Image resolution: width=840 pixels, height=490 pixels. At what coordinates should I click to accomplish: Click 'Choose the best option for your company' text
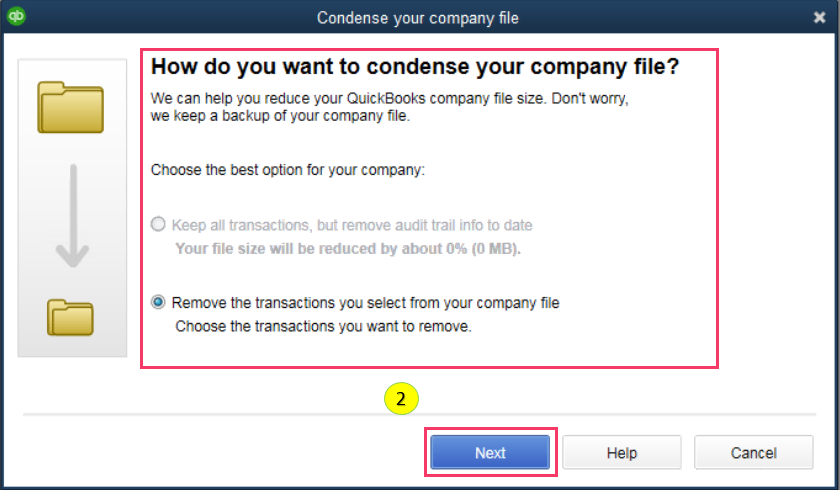click(x=288, y=170)
